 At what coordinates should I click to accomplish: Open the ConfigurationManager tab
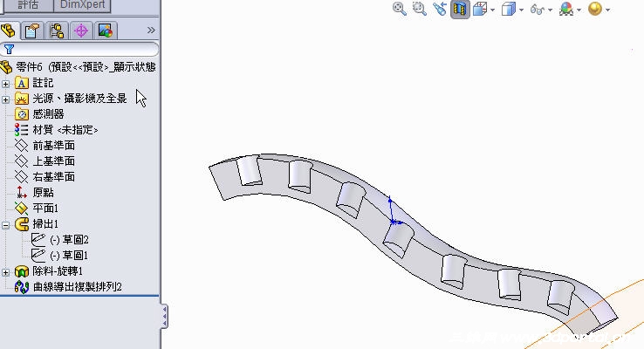(x=57, y=31)
